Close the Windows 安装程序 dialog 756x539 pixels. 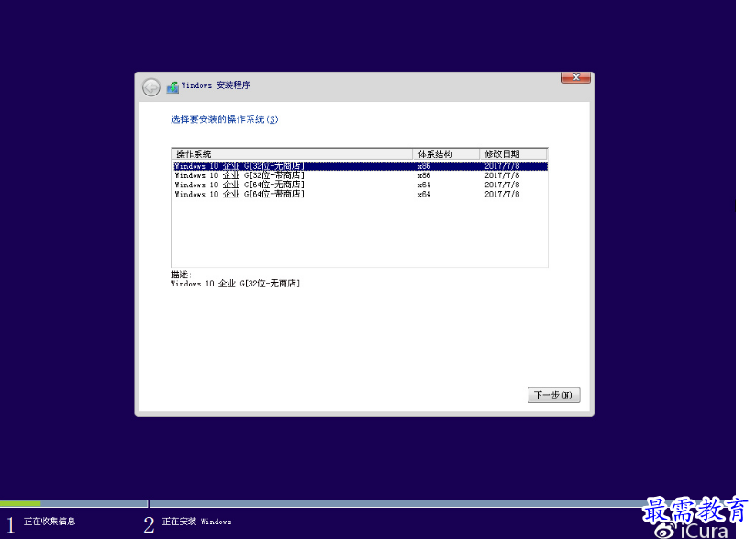tap(575, 77)
